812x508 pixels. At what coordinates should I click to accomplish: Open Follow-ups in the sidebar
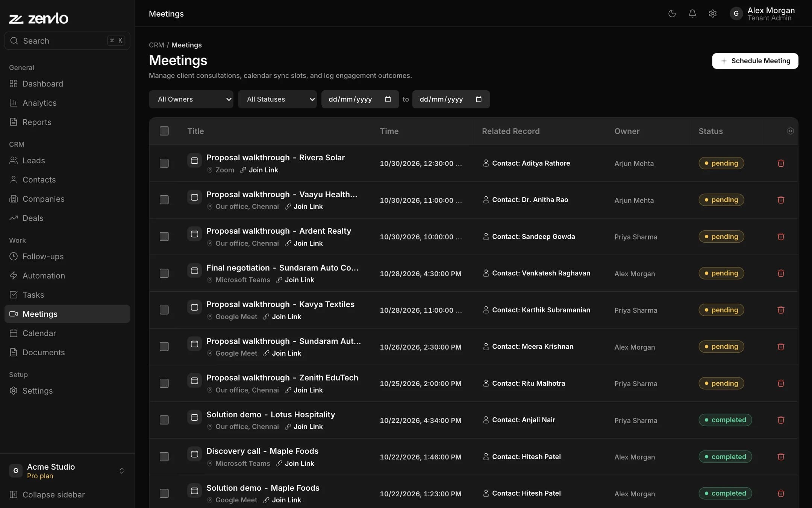pos(67,256)
